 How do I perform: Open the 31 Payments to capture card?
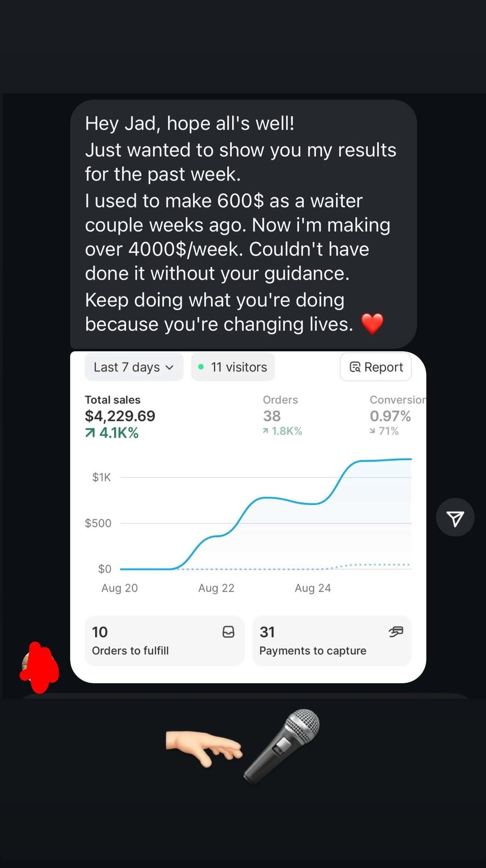point(332,641)
